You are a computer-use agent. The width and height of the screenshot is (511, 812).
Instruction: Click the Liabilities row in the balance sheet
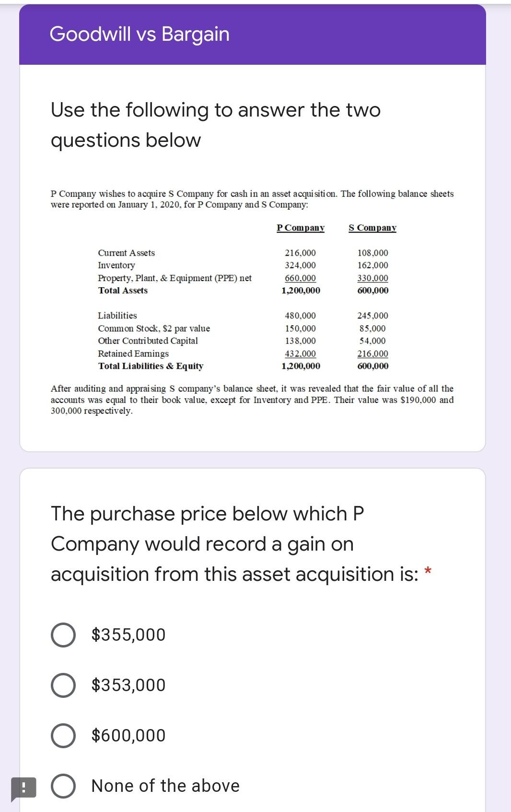pyautogui.click(x=117, y=316)
